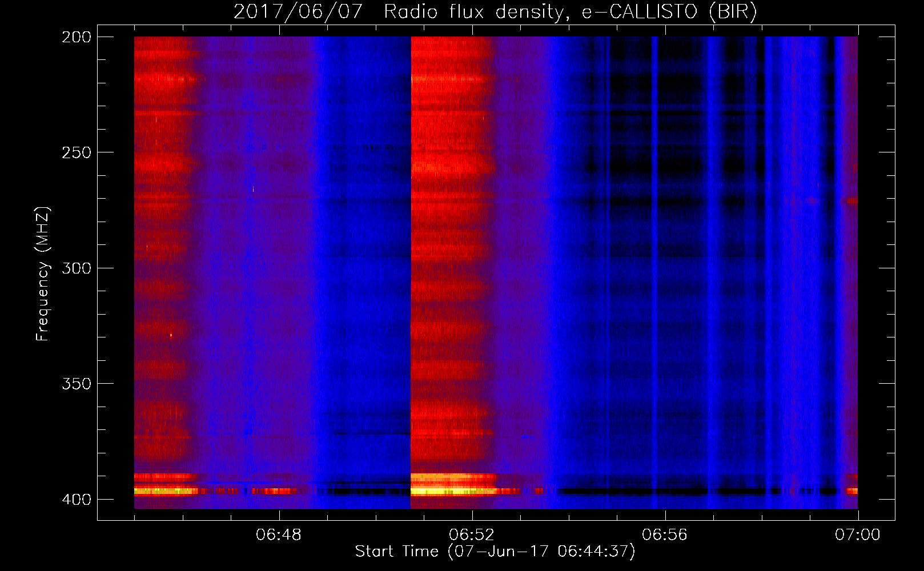
Task: Select the 350 frequency tick label
Action: pos(77,383)
